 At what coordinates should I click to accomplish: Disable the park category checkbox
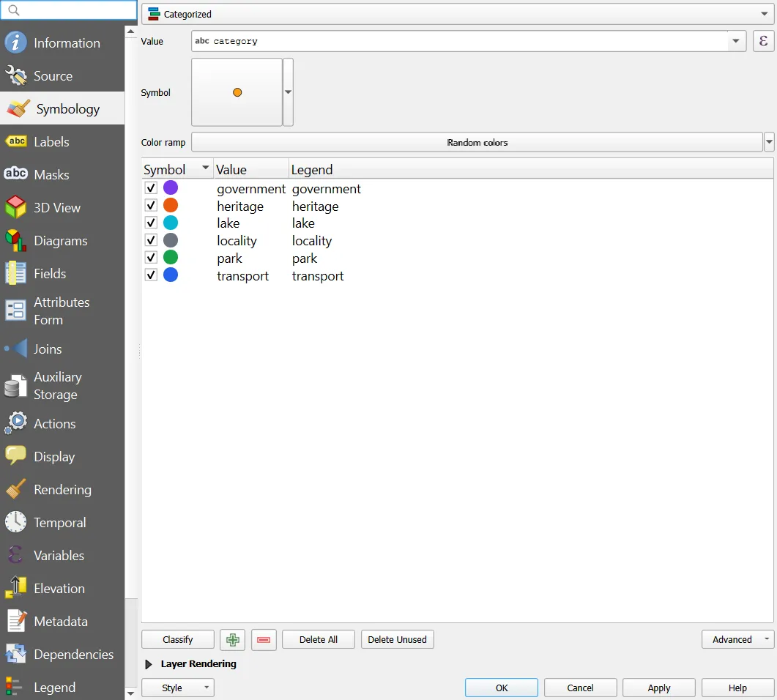[x=151, y=258]
